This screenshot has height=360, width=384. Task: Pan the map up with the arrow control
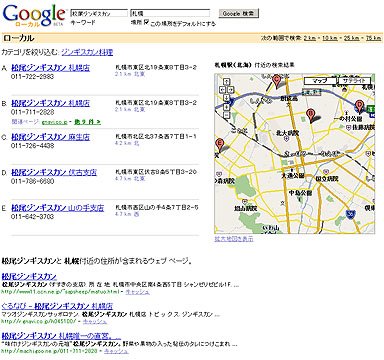tap(227, 81)
